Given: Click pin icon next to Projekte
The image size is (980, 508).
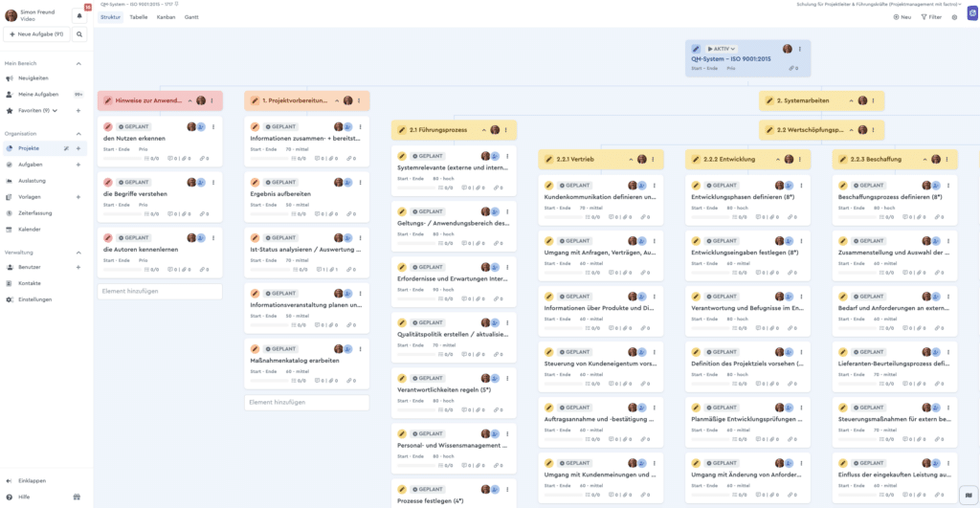Looking at the screenshot, I should [66, 148].
